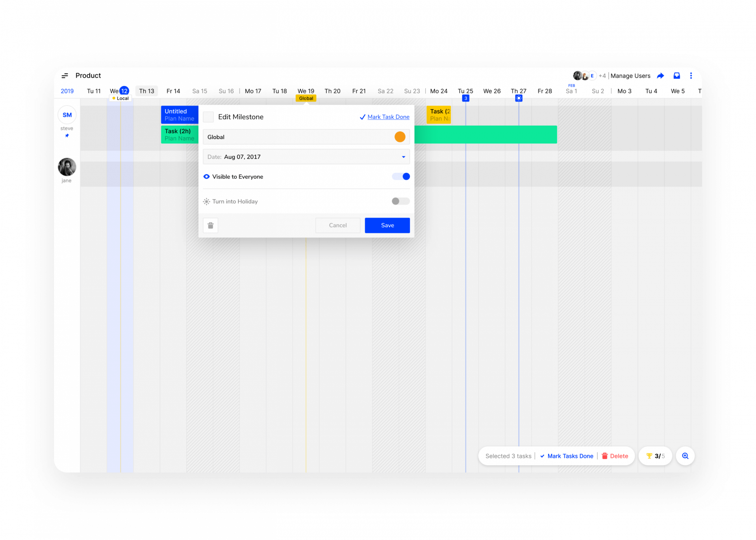Click the pin icon under steve
Screen dimensions: 756x540
point(67,135)
